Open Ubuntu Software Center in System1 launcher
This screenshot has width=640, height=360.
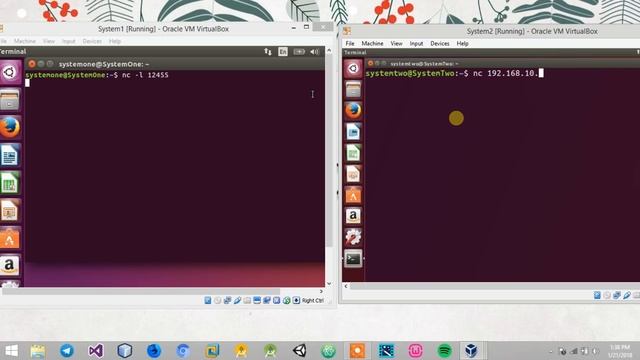10,238
